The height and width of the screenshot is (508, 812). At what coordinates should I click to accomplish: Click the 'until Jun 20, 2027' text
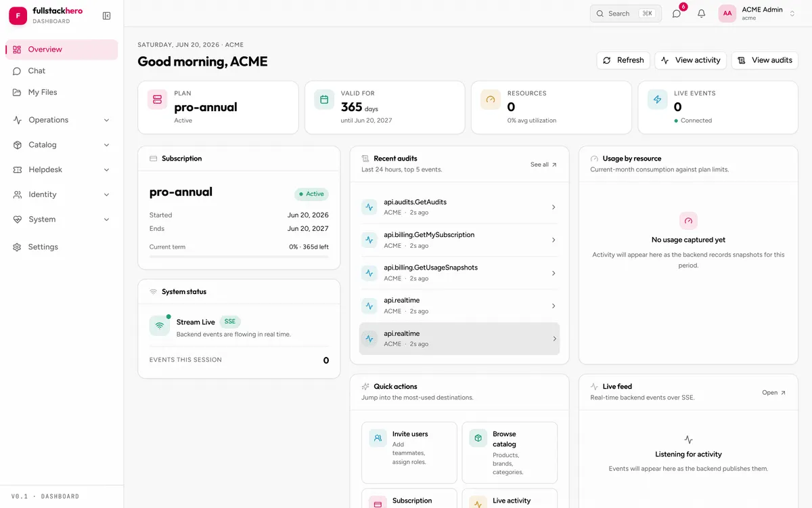click(x=366, y=121)
